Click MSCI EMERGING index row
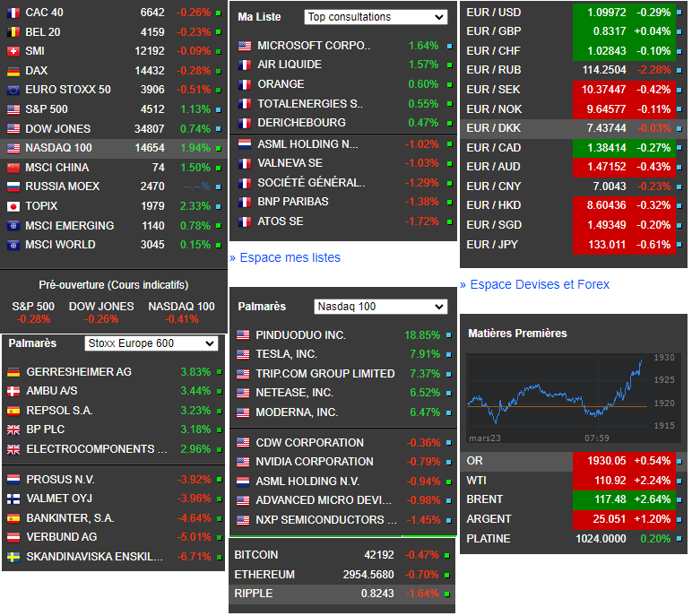 [114, 226]
